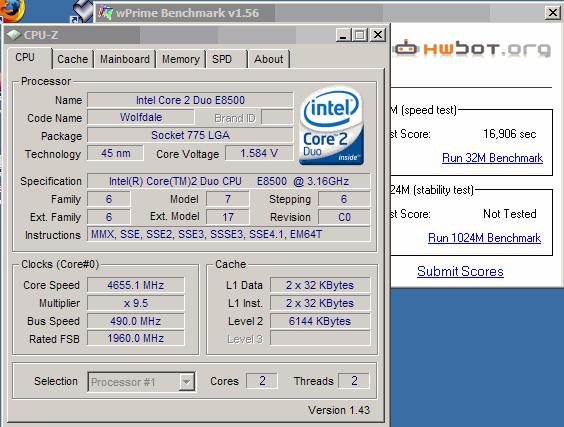564x427 pixels.
Task: Click the Multiplier value 'x 9.5'
Action: 136,303
